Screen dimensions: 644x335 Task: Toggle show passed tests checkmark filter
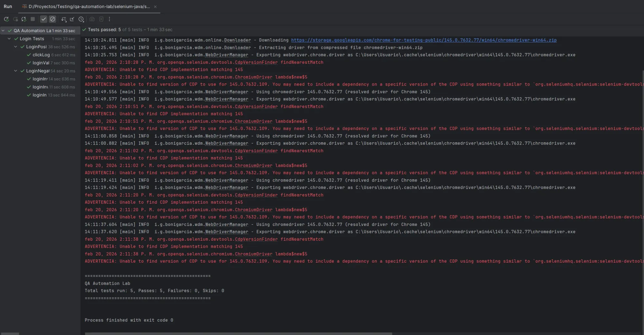(43, 19)
